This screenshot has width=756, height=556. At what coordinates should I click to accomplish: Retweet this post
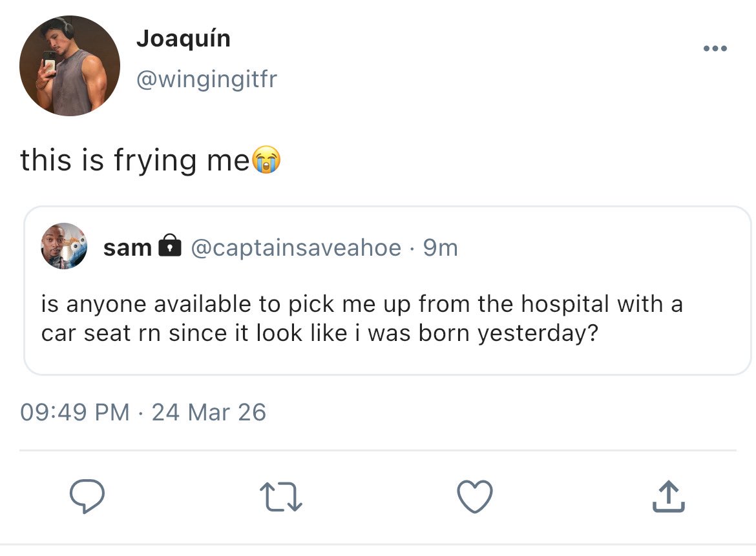tap(281, 497)
